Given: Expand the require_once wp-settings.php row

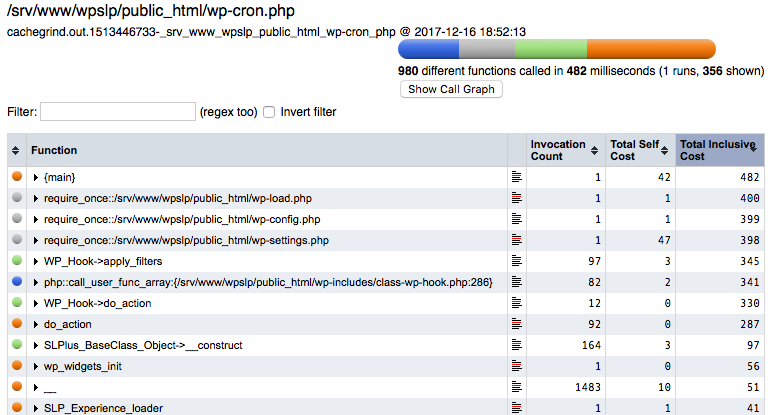Looking at the screenshot, I should [35, 240].
